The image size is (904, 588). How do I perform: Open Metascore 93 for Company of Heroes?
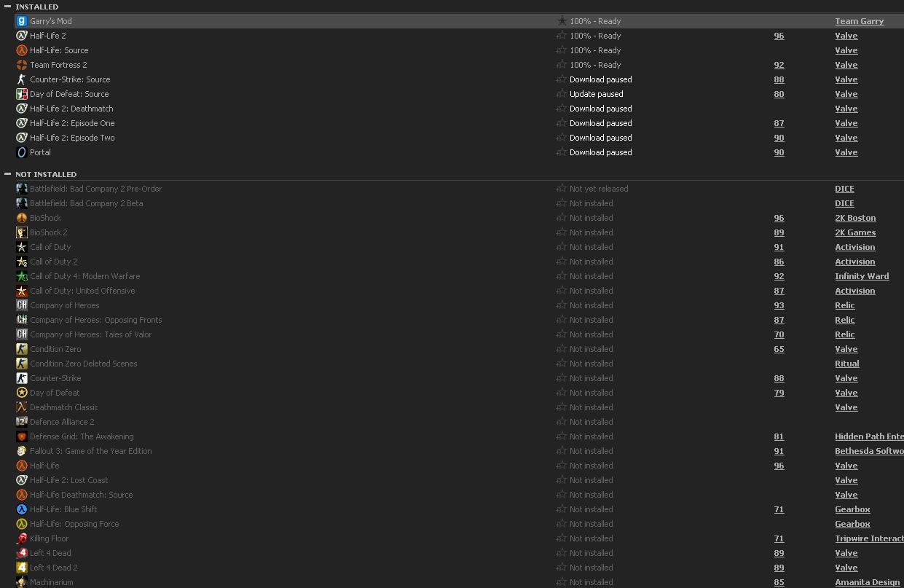coord(779,305)
